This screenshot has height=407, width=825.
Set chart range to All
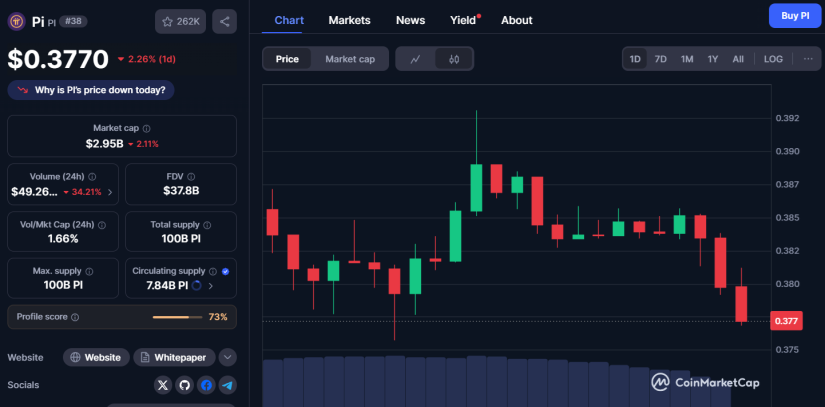click(x=738, y=59)
